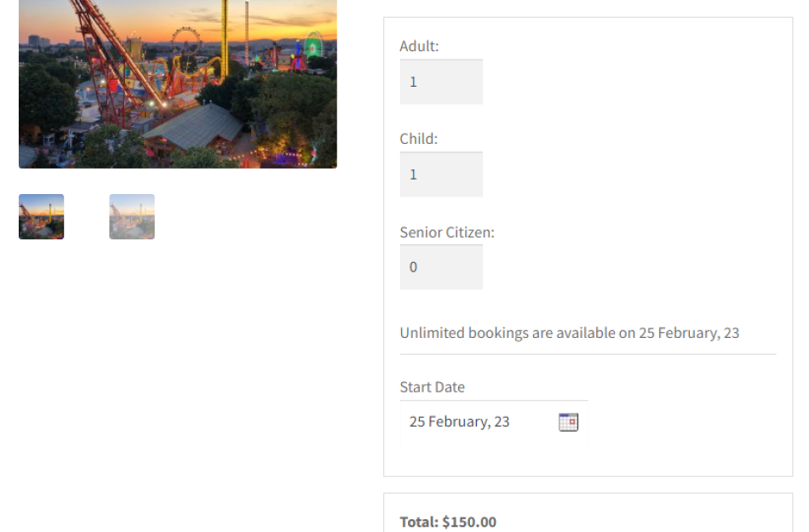Click the Senior Citizen quantity field
The width and height of the screenshot is (809, 532).
[x=440, y=266]
